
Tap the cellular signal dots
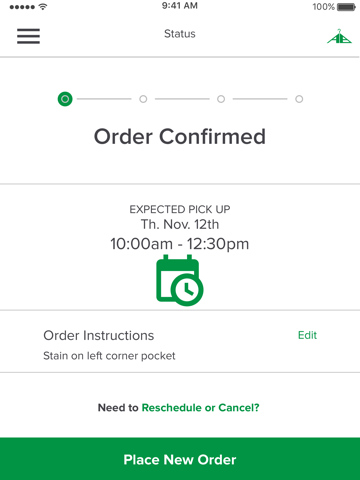(x=22, y=7)
